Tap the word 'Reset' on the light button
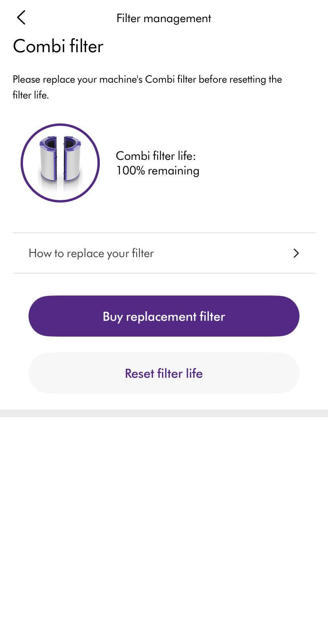Screen dimensions: 328x644 [x=139, y=373]
